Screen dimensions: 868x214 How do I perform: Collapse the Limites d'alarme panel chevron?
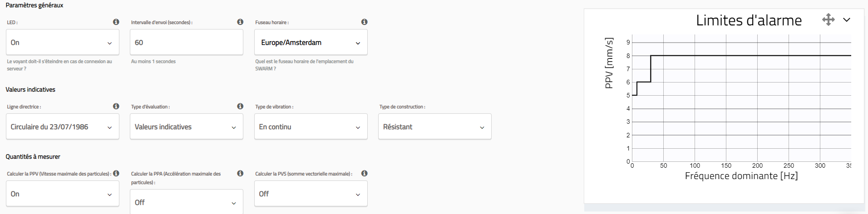tap(847, 20)
